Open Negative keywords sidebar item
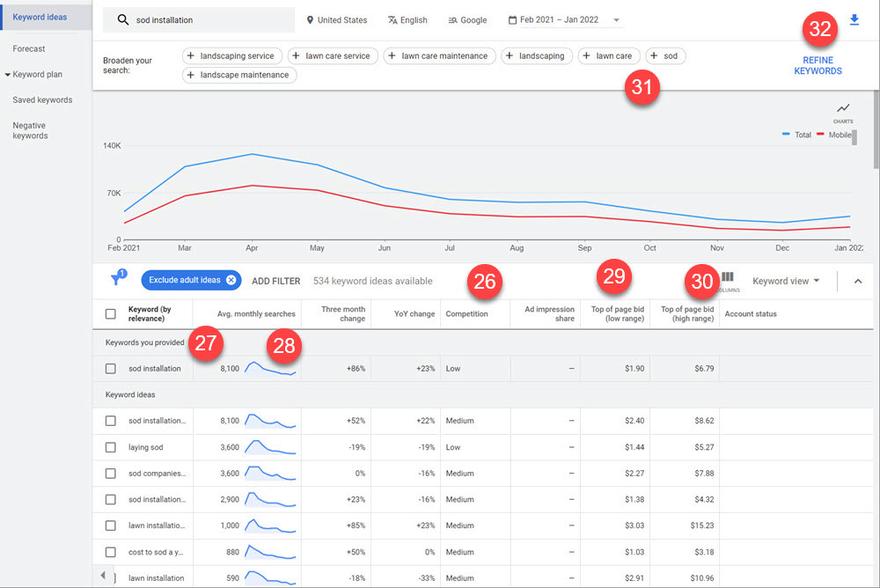 30,130
